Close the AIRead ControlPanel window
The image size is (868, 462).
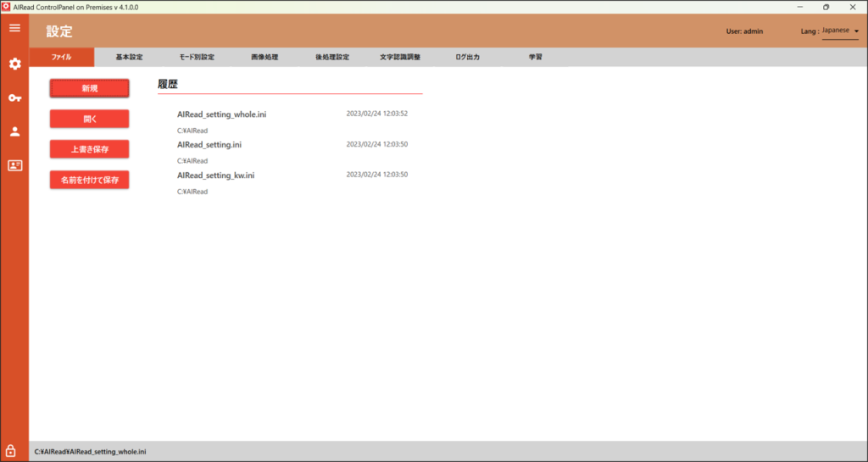[853, 7]
